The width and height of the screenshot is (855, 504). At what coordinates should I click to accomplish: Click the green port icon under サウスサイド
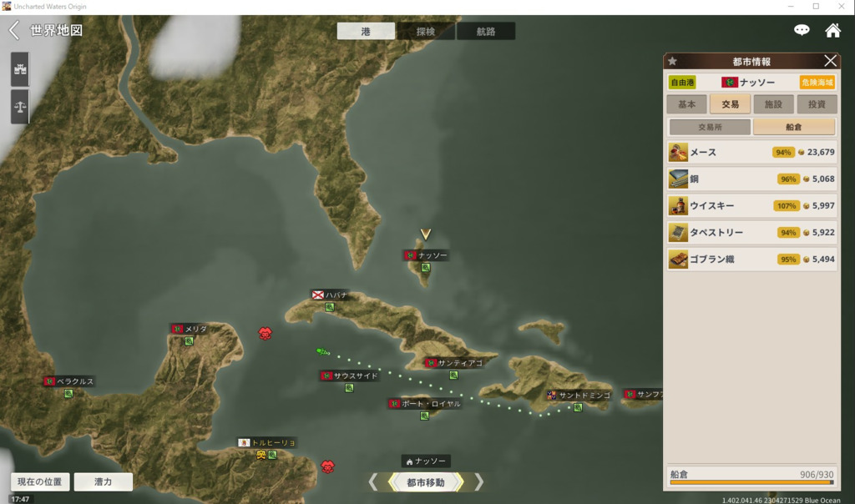(349, 388)
